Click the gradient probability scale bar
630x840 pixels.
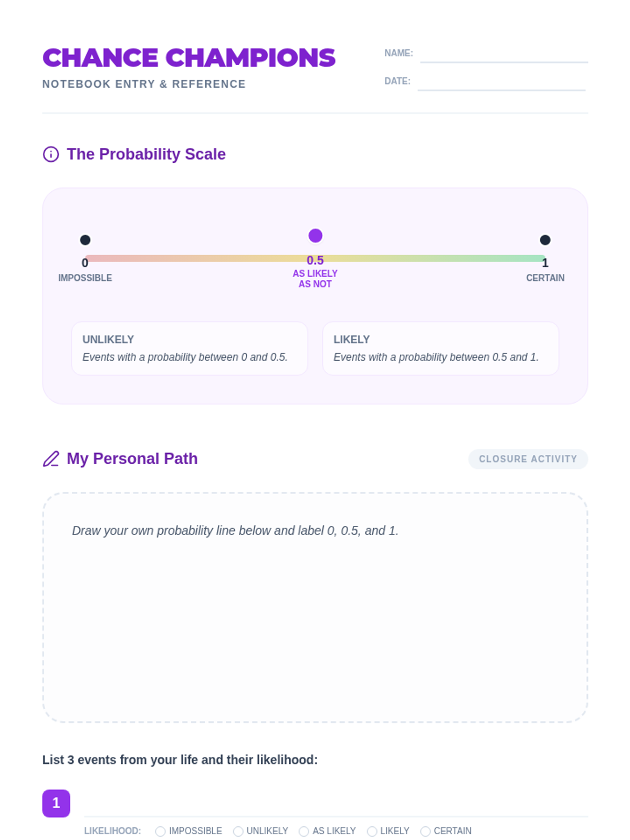click(210, 258)
